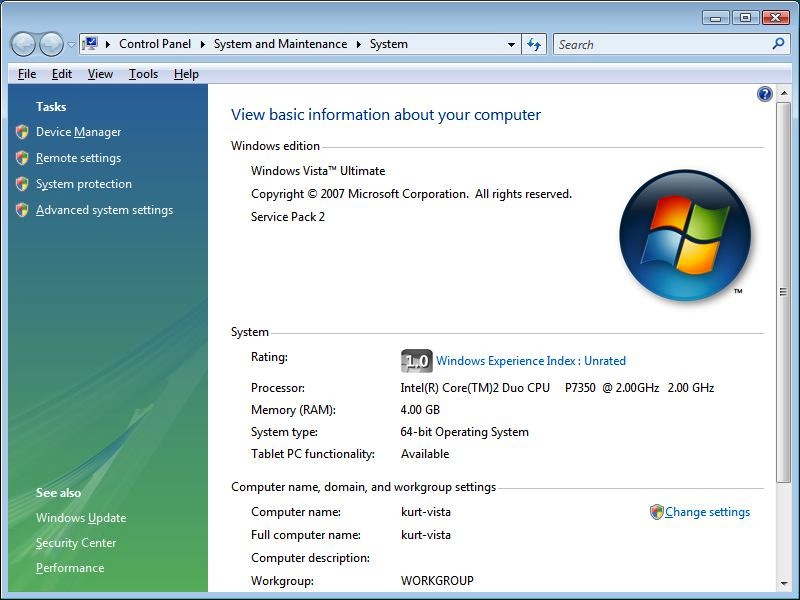Open Security Center under See also
The width and height of the screenshot is (800, 600).
[76, 543]
